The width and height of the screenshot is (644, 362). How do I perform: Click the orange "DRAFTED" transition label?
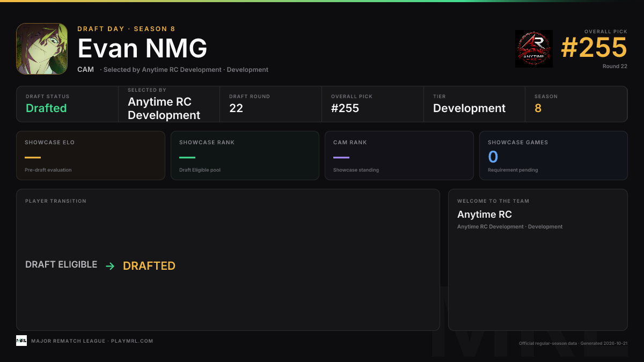pos(149,266)
